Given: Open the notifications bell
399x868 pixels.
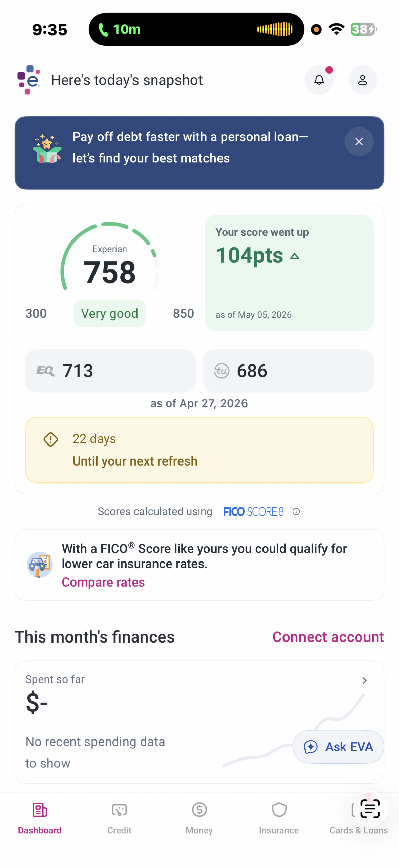Looking at the screenshot, I should click(x=319, y=80).
